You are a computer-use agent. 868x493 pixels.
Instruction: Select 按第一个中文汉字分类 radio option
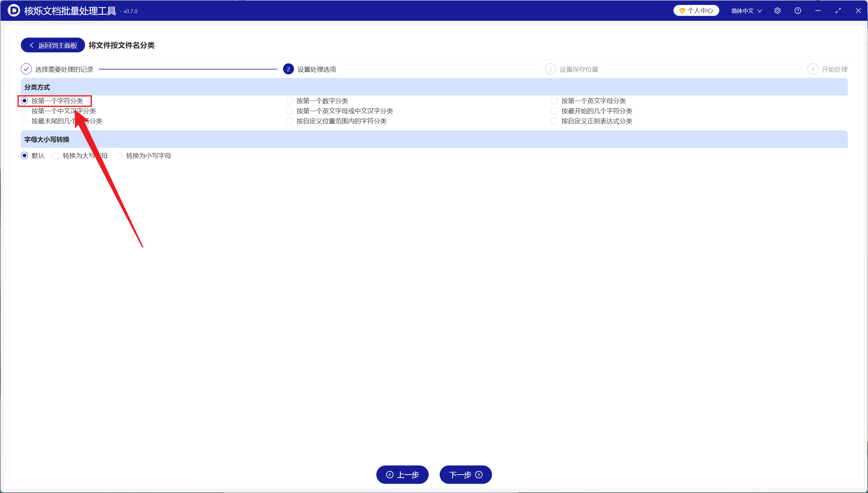tap(58, 111)
